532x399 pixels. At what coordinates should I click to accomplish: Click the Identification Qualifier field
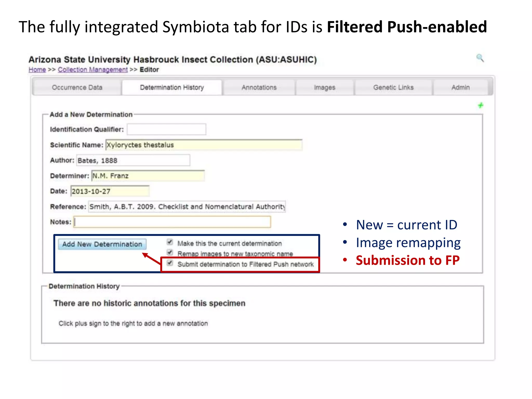click(x=167, y=129)
